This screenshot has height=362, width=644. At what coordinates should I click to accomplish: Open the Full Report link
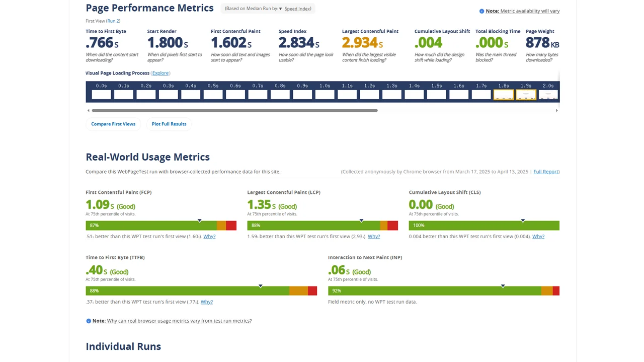tap(546, 172)
